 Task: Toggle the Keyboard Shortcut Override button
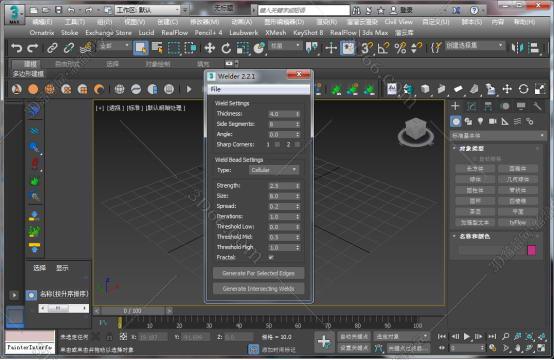(348, 48)
